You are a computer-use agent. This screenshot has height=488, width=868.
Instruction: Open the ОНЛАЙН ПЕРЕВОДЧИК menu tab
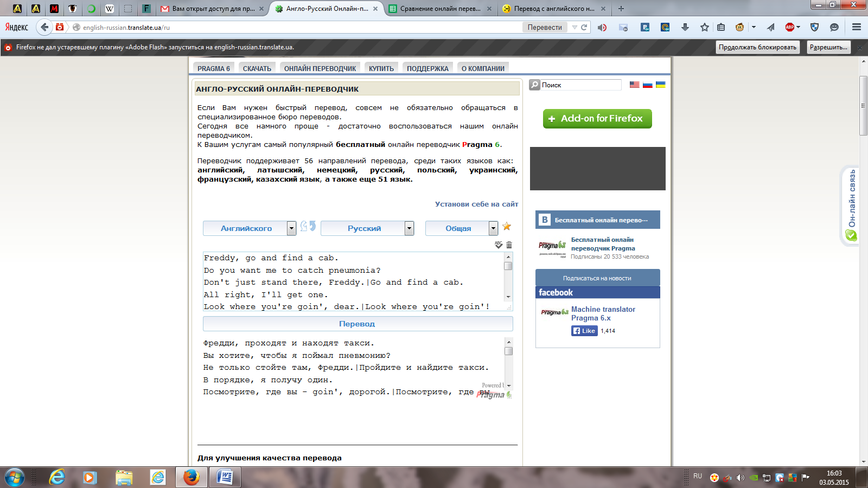coord(320,68)
